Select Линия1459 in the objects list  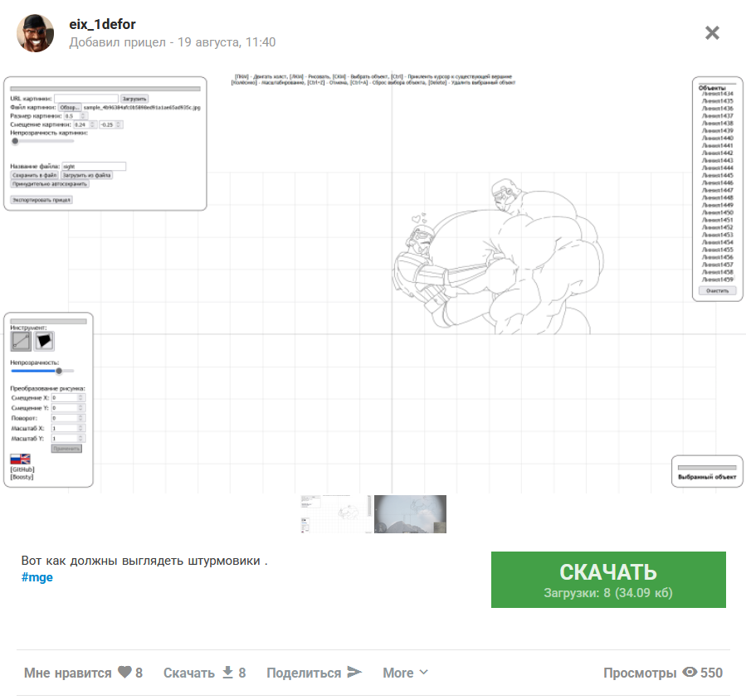[718, 280]
